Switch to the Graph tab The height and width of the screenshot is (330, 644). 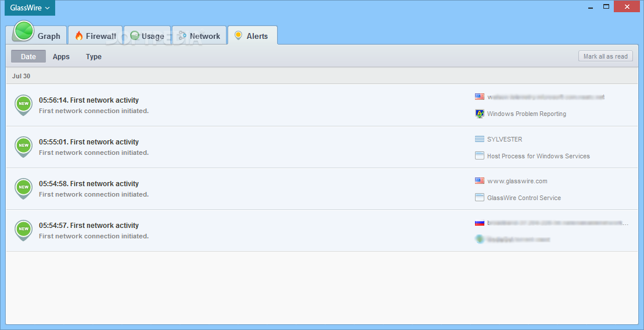(x=37, y=35)
